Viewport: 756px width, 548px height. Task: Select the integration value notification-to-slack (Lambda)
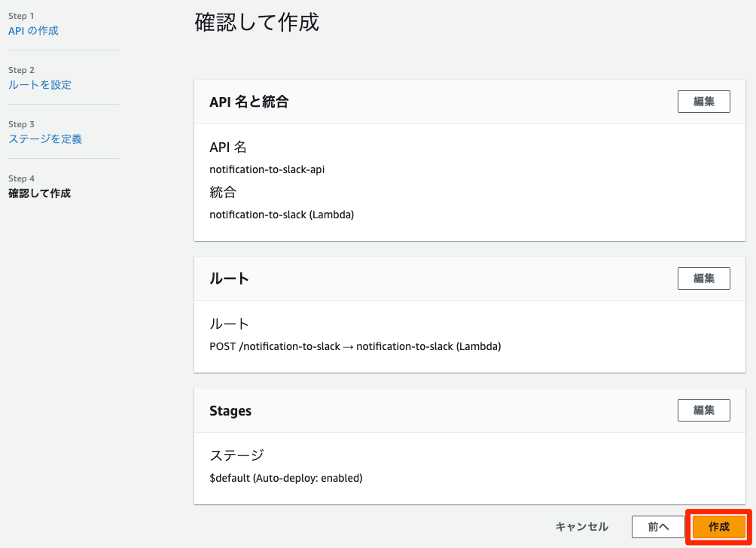coord(282,215)
